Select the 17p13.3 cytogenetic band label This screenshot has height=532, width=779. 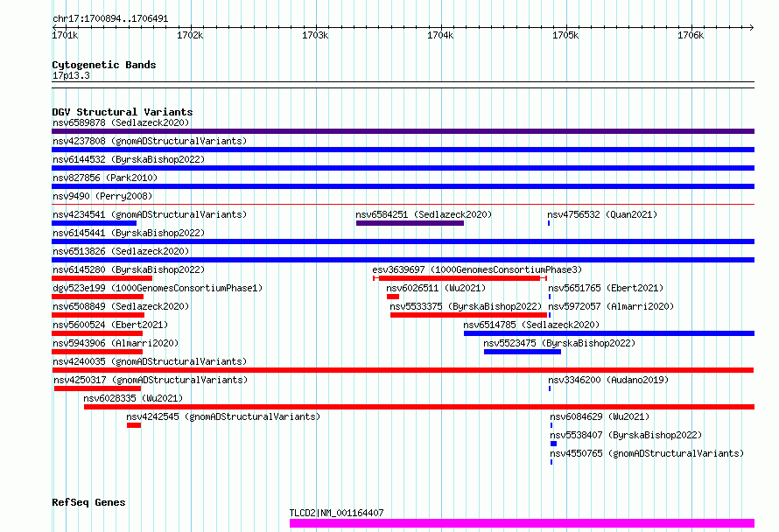pos(71,75)
